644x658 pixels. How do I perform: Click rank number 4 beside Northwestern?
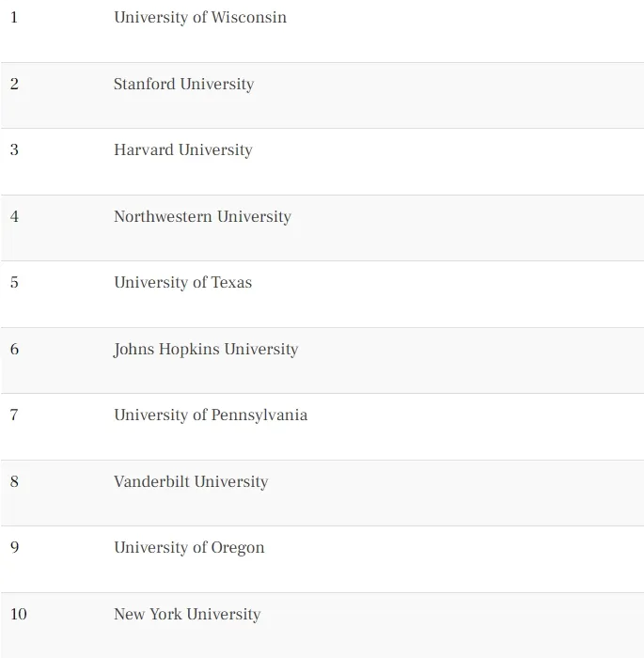(14, 217)
